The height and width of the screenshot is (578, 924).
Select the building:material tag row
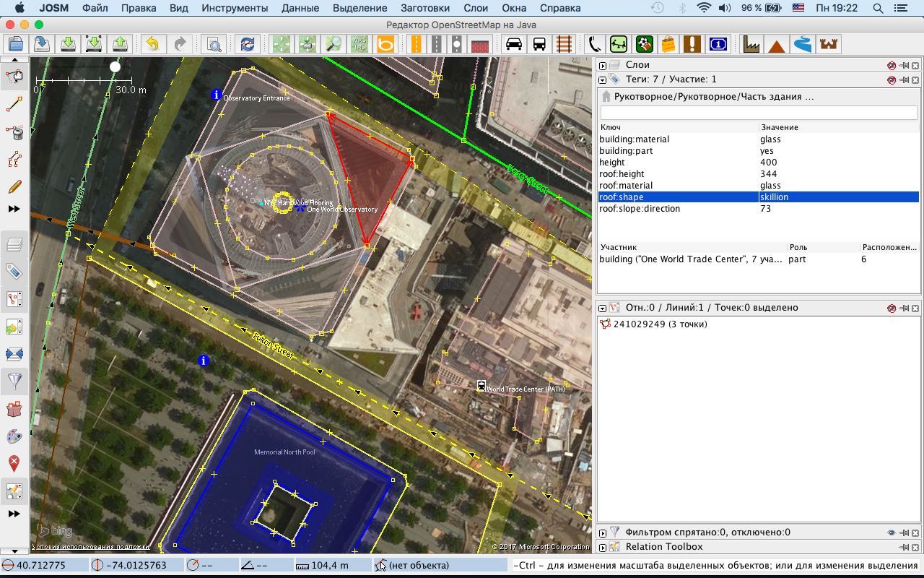(x=758, y=139)
